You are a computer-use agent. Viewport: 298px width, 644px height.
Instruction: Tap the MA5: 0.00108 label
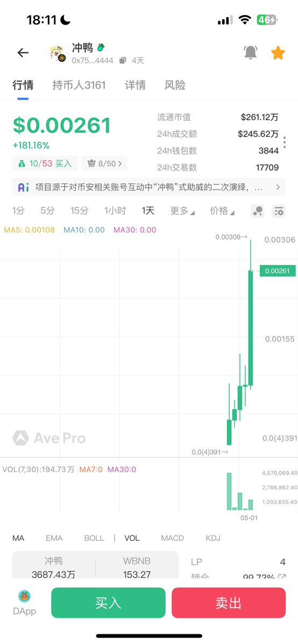[x=29, y=230]
